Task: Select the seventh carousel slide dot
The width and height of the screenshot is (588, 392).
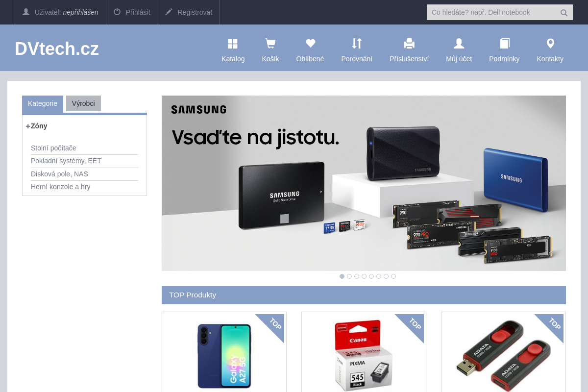Action: pyautogui.click(x=386, y=276)
